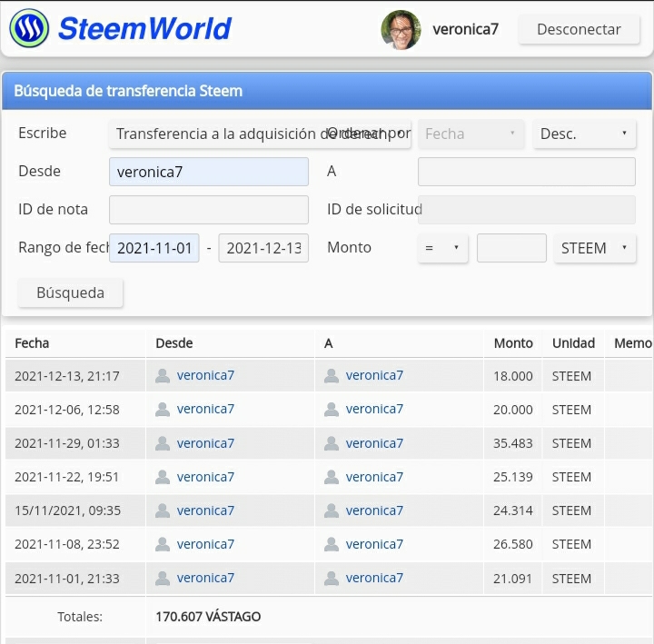Select the 25.139 amount cell
This screenshot has height=644, width=654.
coord(512,477)
